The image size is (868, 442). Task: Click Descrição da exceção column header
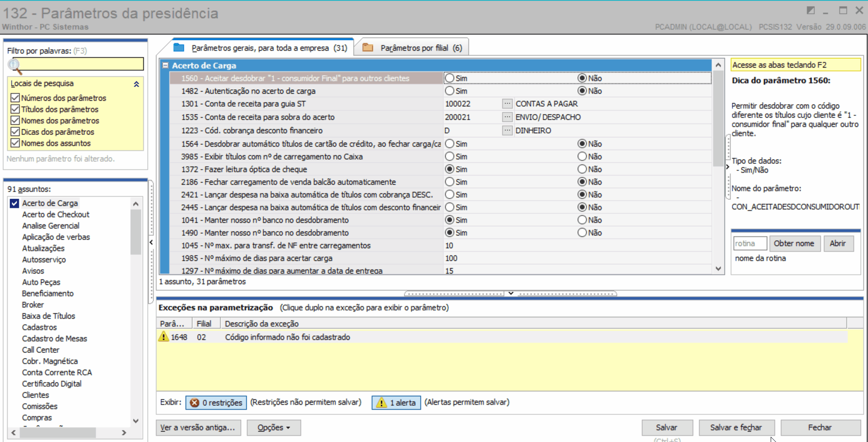pyautogui.click(x=533, y=324)
